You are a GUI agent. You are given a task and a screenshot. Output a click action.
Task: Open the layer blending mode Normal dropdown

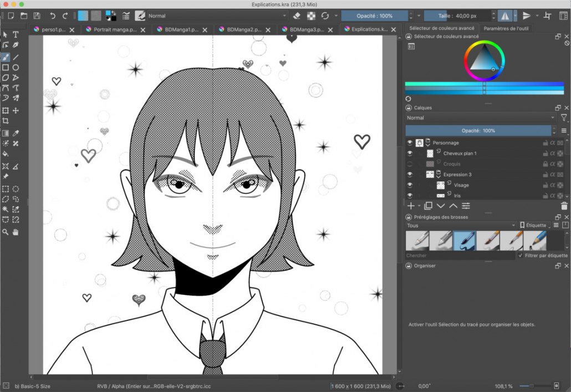pyautogui.click(x=480, y=118)
